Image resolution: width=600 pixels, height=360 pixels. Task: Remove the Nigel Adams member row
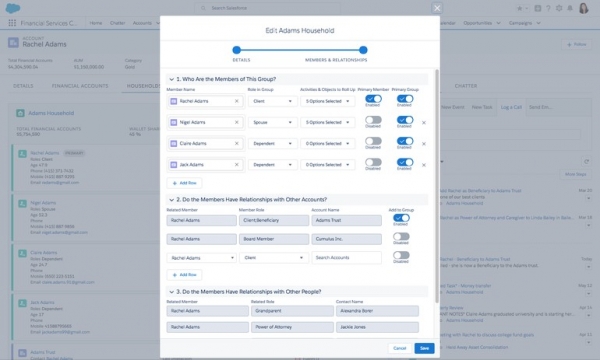[x=424, y=123]
